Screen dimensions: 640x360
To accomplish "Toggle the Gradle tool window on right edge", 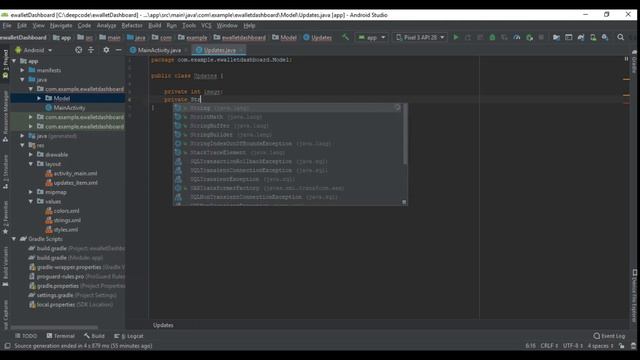I will pyautogui.click(x=634, y=61).
